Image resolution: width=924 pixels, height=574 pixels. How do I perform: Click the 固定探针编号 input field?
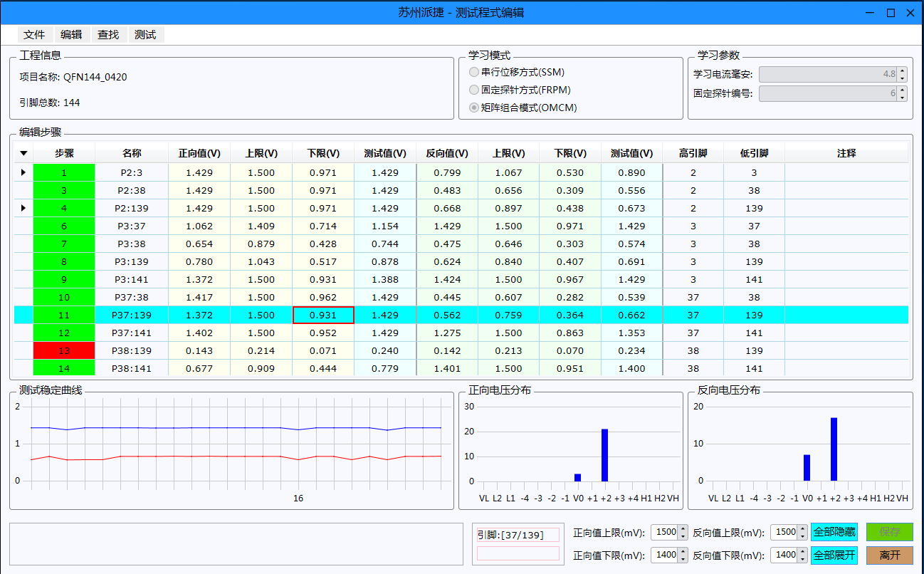click(x=828, y=93)
